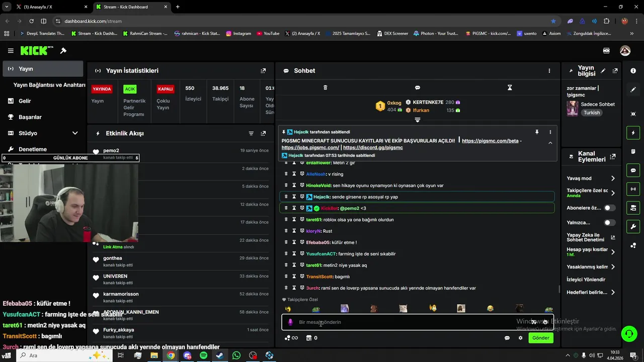Open Hesap yaşı kısıtlar options
The height and width of the screenshot is (362, 644).
[x=613, y=252]
